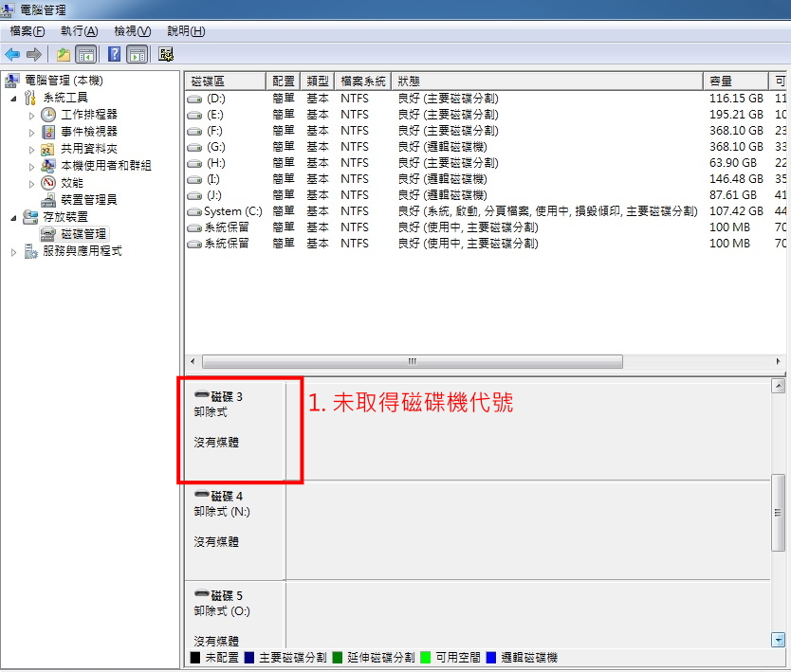Image resolution: width=791 pixels, height=672 pixels.
Task: Collapse the 系統工具 tree node
Action: click(11, 98)
